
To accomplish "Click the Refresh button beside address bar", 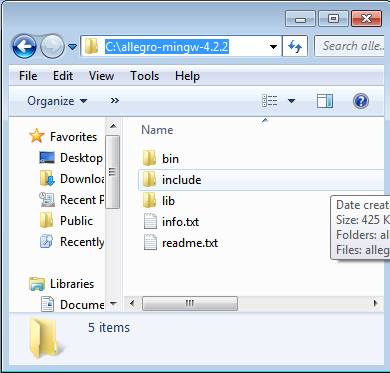I will tap(295, 46).
